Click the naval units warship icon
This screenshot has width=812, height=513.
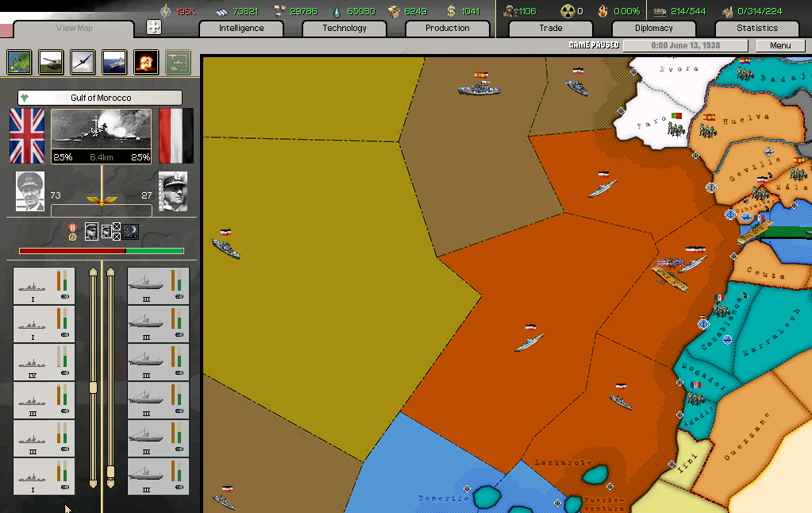(x=114, y=62)
